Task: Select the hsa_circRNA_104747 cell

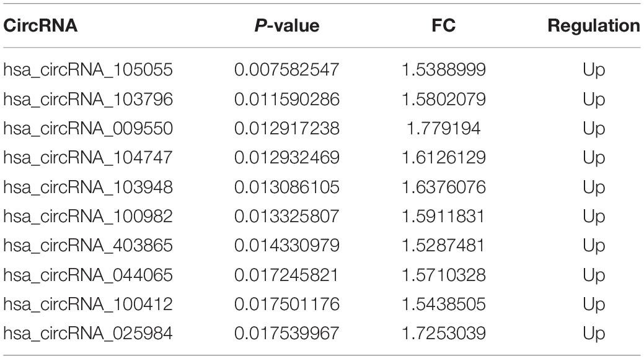Action: point(88,158)
